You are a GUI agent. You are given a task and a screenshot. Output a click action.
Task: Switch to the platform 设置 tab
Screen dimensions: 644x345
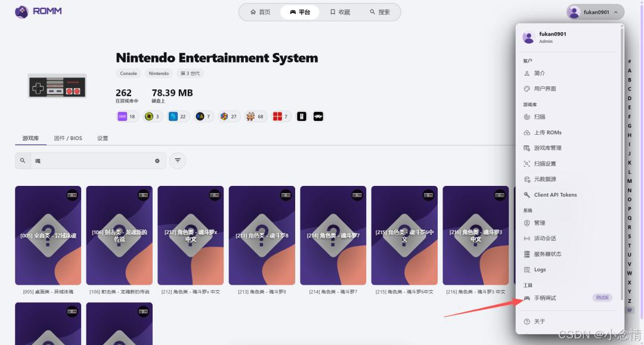coord(103,138)
